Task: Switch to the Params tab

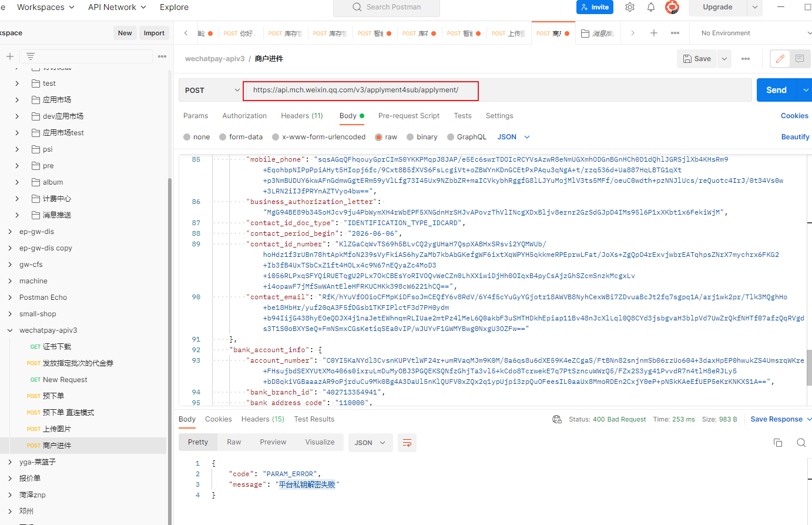Action: pyautogui.click(x=196, y=116)
